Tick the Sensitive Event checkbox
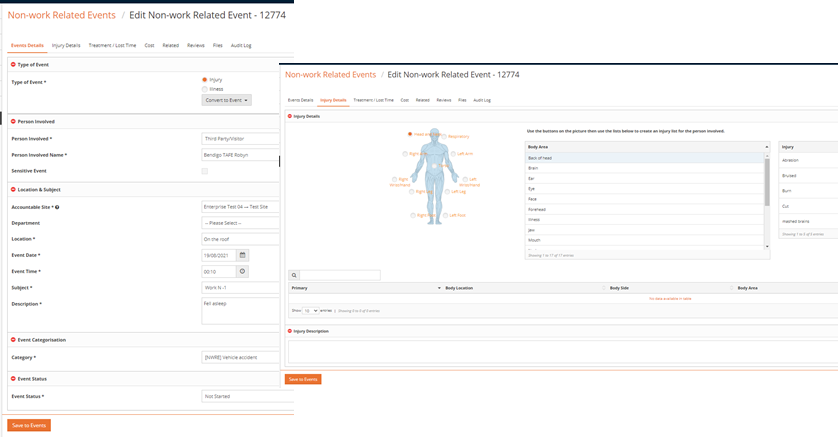The image size is (838, 437). pyautogui.click(x=205, y=171)
